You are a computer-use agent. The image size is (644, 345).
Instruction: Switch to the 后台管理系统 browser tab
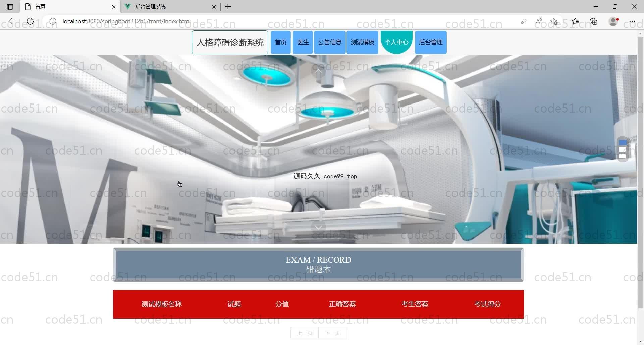coord(169,7)
